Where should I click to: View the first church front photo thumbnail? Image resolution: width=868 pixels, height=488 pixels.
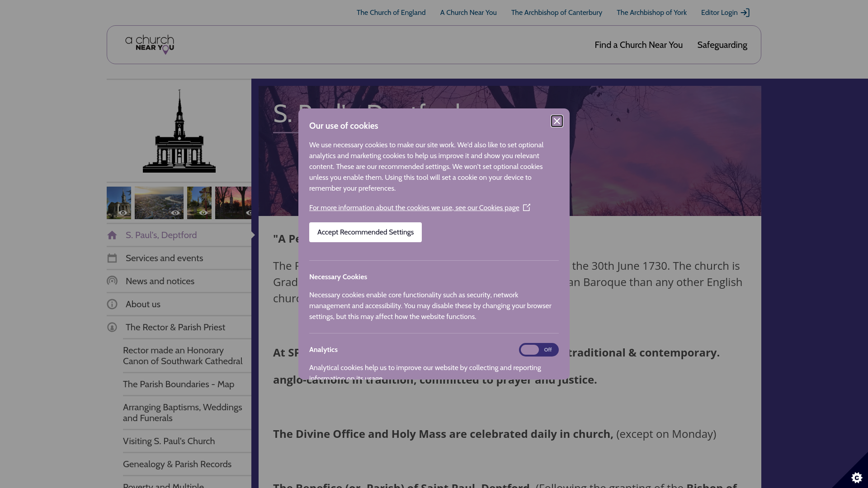click(119, 203)
